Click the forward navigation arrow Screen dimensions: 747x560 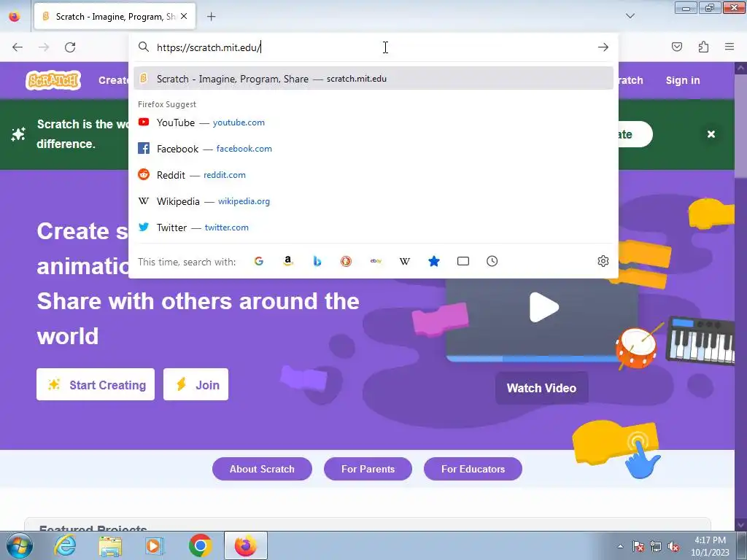(x=44, y=47)
